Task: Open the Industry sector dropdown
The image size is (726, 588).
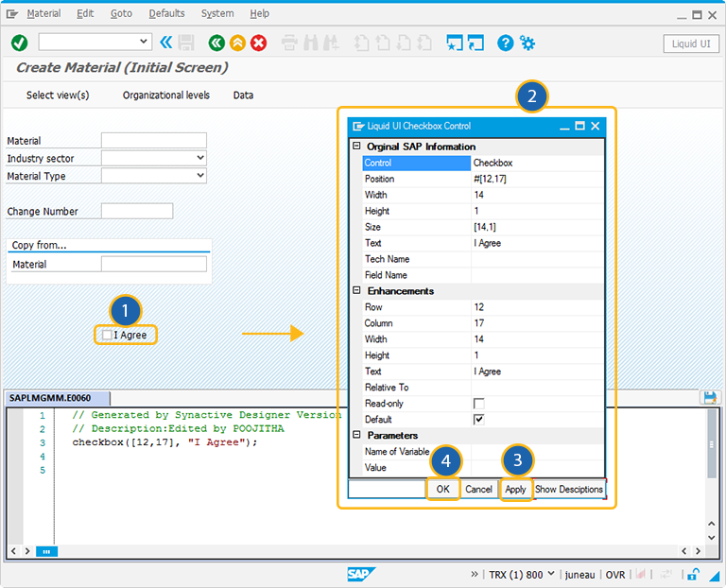Action: pyautogui.click(x=200, y=158)
